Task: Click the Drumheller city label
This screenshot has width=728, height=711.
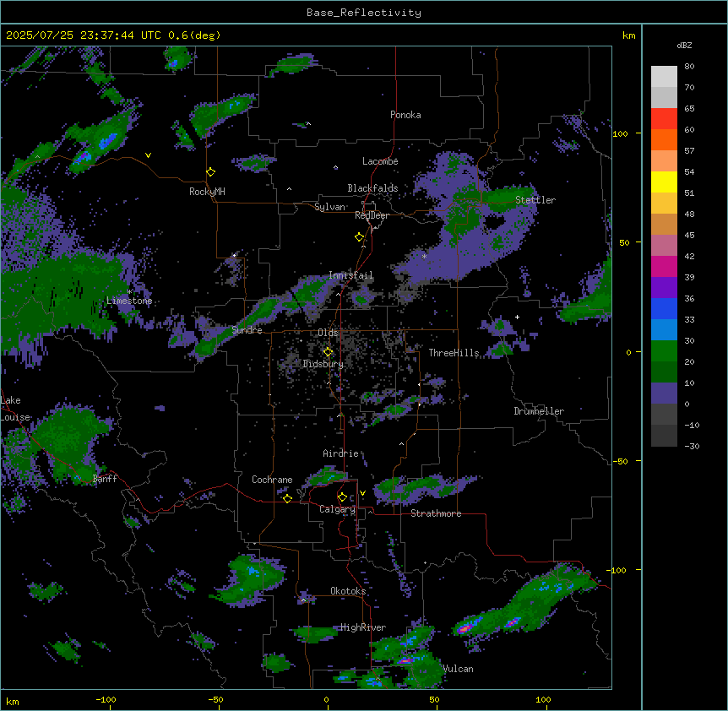Action: 539,411
